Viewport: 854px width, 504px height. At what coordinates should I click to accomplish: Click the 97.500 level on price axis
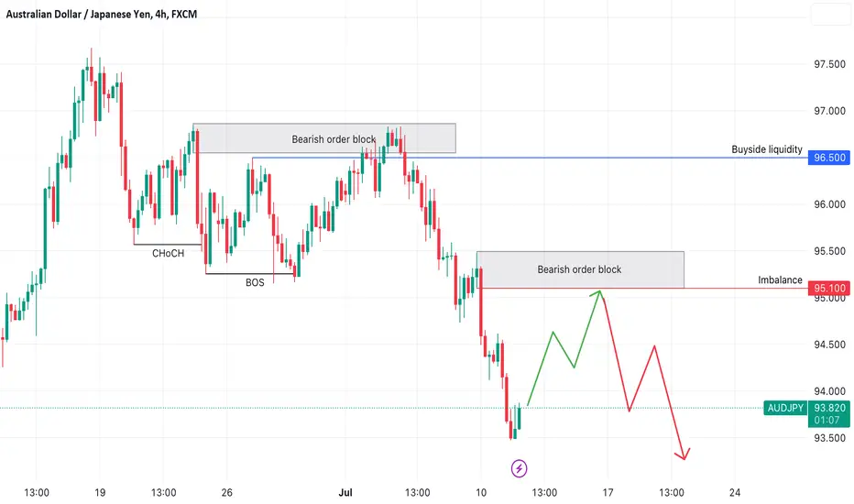[x=829, y=64]
